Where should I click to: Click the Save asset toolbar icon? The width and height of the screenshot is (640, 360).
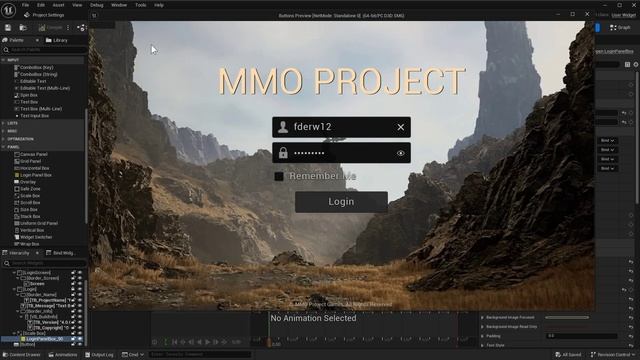click(8, 28)
